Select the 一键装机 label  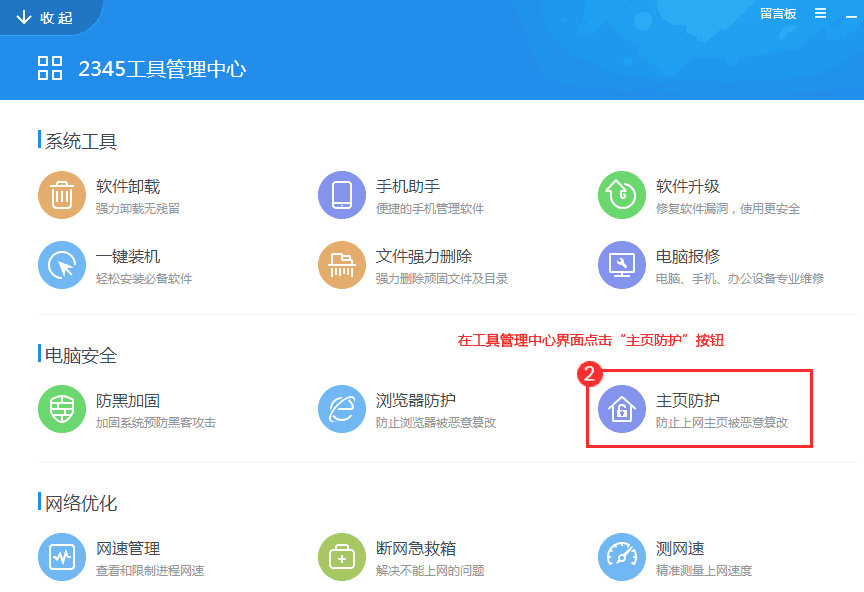(128, 256)
